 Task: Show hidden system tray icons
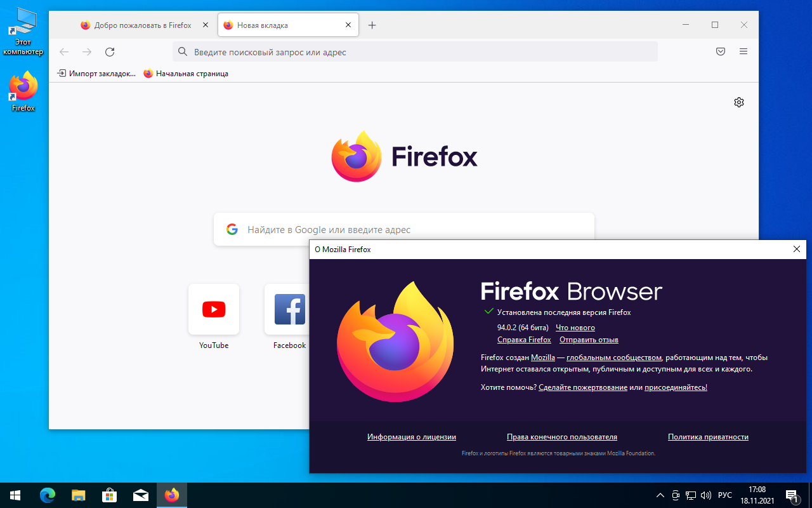pyautogui.click(x=660, y=495)
